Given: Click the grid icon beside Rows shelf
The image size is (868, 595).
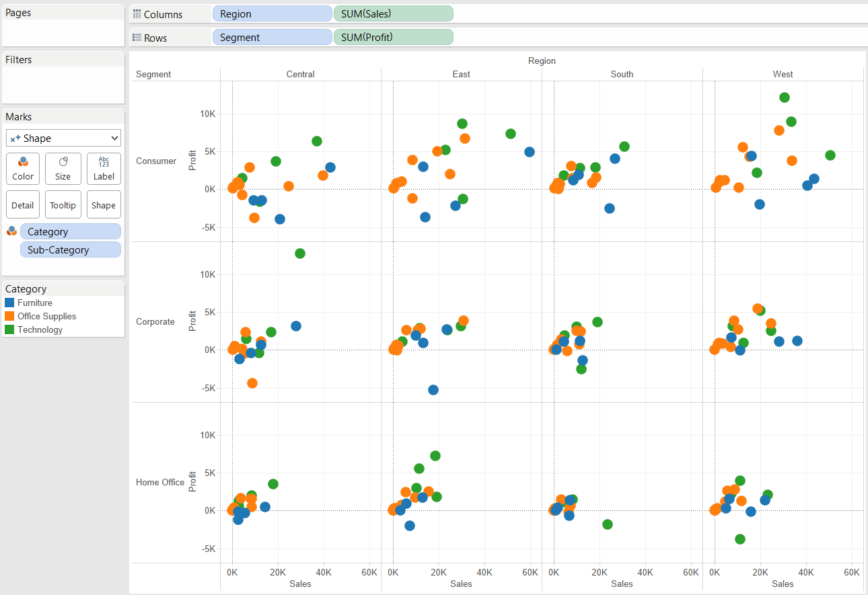Looking at the screenshot, I should (137, 37).
